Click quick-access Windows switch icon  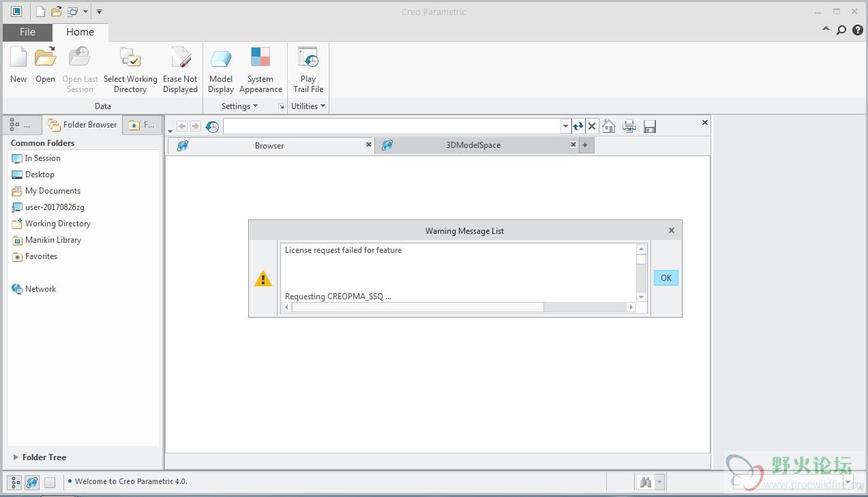[72, 12]
